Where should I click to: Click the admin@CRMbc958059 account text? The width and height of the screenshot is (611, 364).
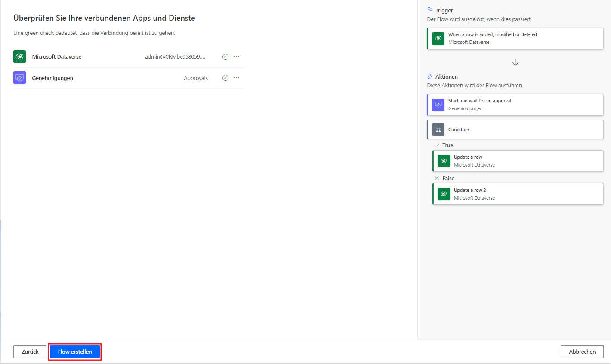click(175, 57)
